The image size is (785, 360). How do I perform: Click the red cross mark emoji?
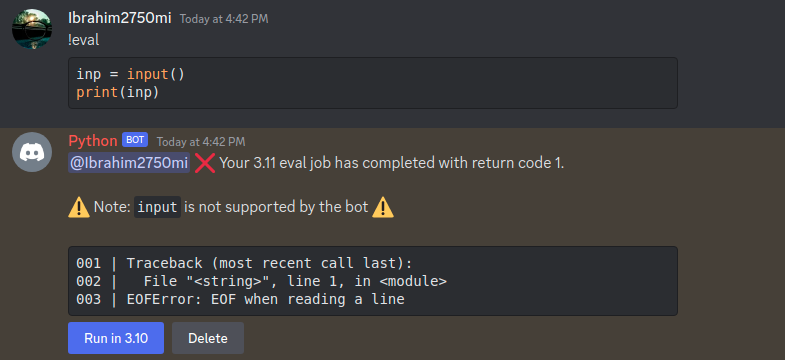click(205, 163)
